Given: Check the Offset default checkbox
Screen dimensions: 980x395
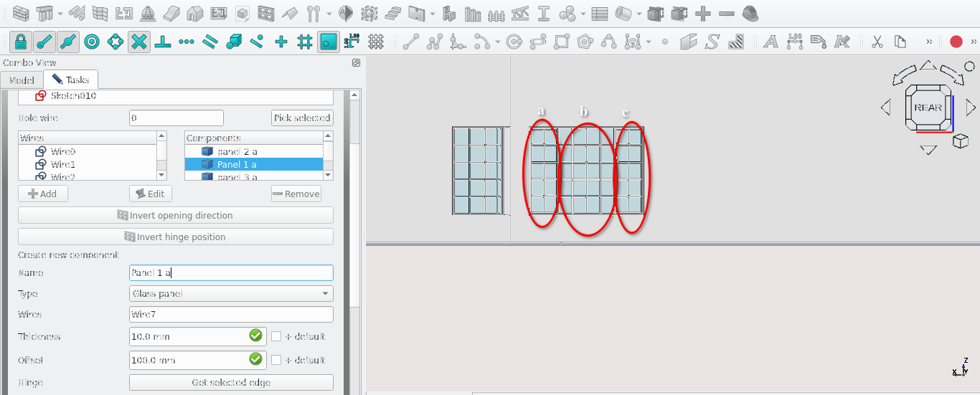Looking at the screenshot, I should pyautogui.click(x=276, y=360).
